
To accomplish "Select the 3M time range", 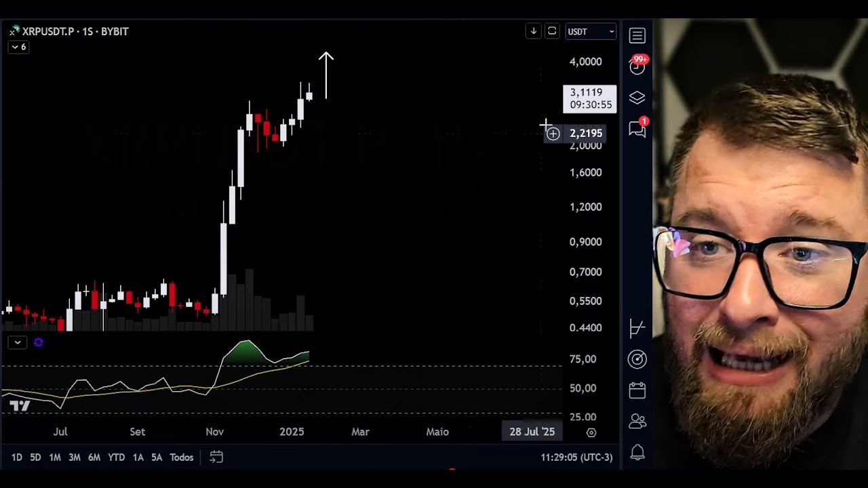I will click(x=75, y=457).
